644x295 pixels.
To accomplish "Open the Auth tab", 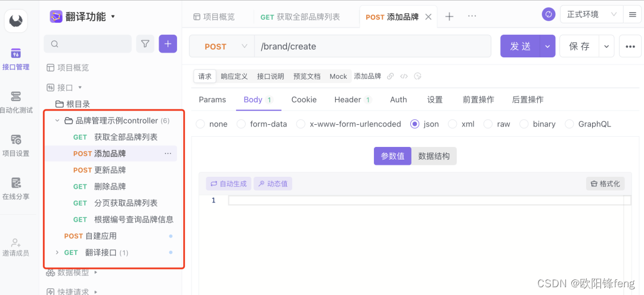I will (x=398, y=100).
